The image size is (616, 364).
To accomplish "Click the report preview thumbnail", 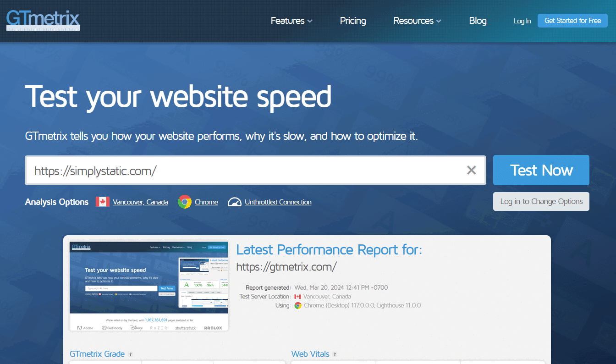I will (x=148, y=286).
